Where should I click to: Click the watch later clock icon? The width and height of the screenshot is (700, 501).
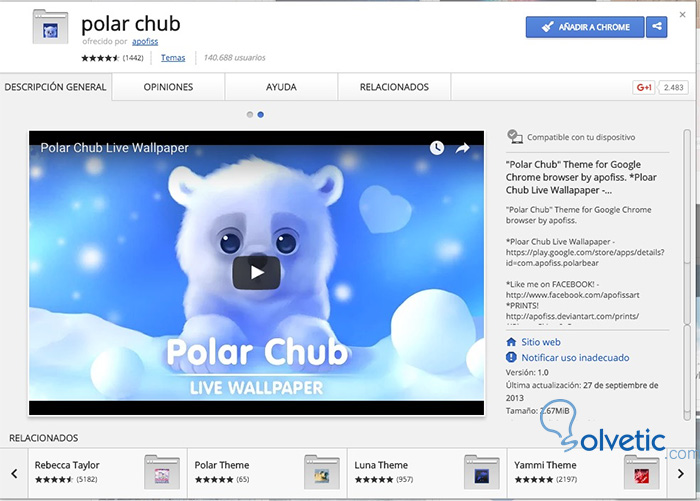click(437, 148)
